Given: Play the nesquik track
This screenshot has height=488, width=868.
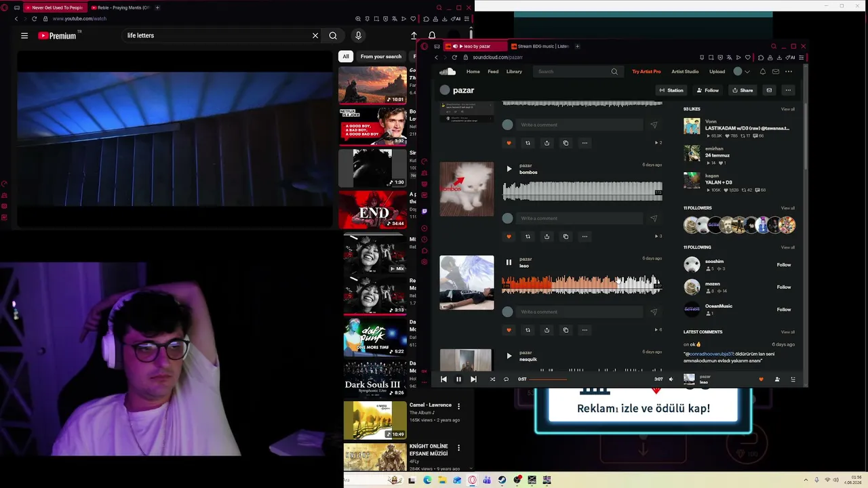Looking at the screenshot, I should pos(509,356).
